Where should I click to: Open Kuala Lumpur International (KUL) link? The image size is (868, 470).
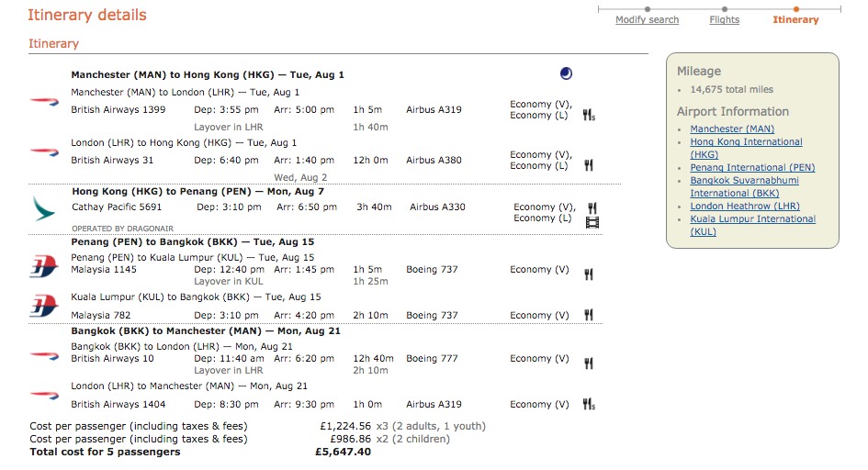pos(752,225)
